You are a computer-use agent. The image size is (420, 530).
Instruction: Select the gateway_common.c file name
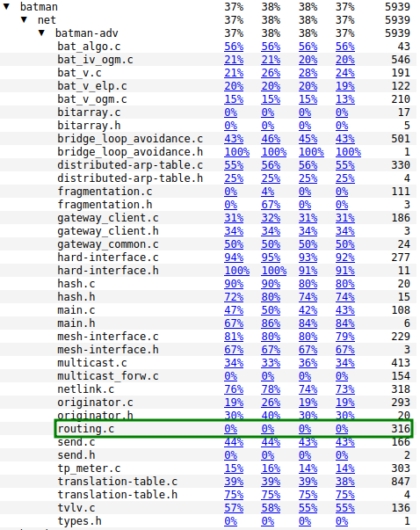[108, 244]
